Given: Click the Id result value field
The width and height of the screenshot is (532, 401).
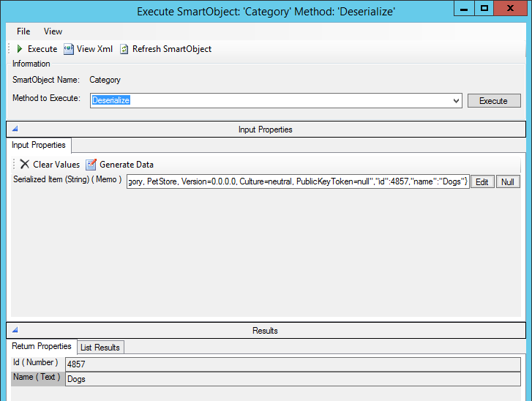Looking at the screenshot, I should pos(293,364).
